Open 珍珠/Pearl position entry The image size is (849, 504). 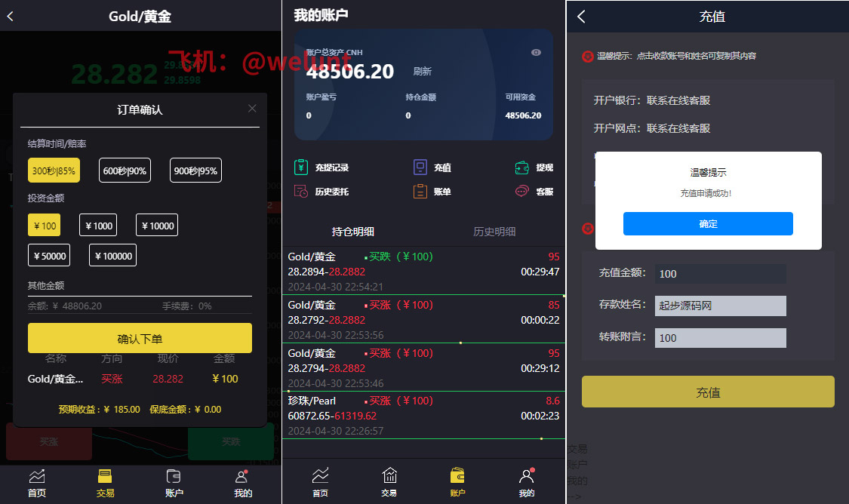[x=423, y=415]
